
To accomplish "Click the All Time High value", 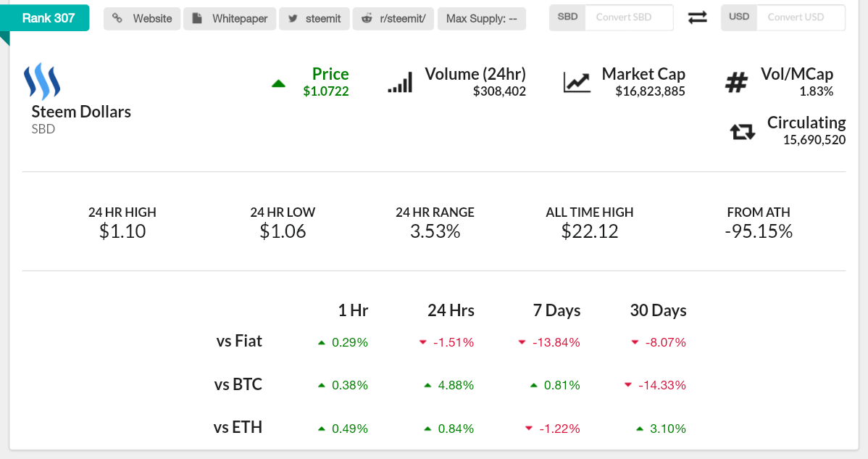I will (590, 231).
